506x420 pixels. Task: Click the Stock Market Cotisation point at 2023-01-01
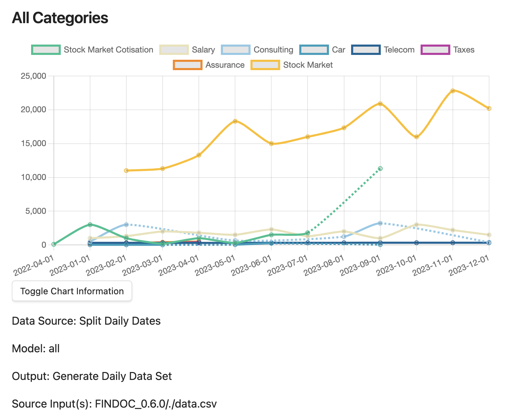(90, 225)
